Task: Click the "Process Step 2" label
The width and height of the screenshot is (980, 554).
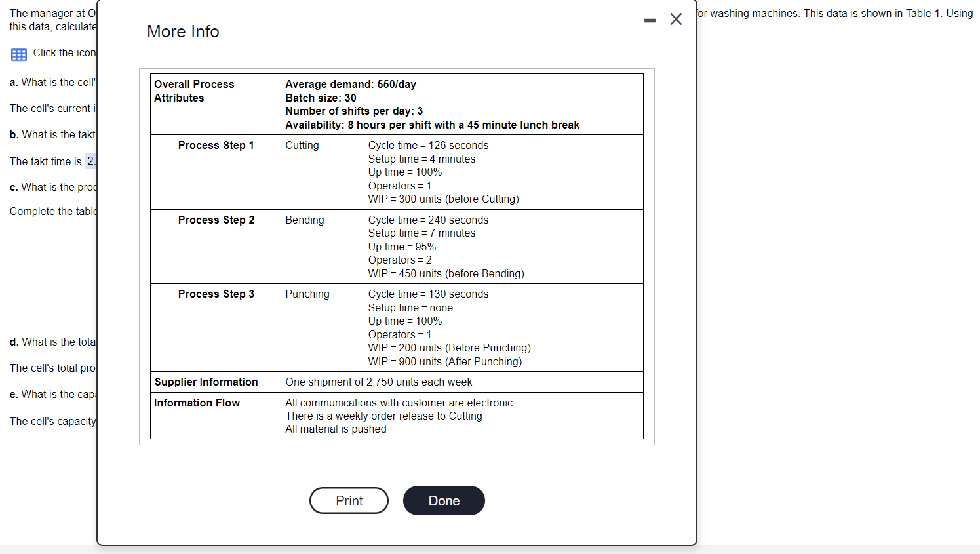Action: pyautogui.click(x=216, y=220)
